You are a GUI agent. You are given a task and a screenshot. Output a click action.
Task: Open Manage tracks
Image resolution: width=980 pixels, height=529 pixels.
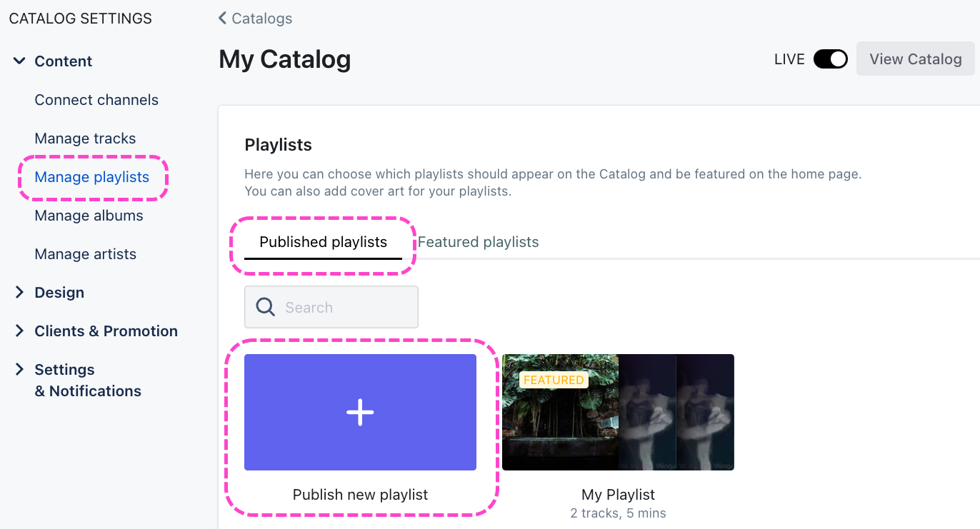(85, 138)
